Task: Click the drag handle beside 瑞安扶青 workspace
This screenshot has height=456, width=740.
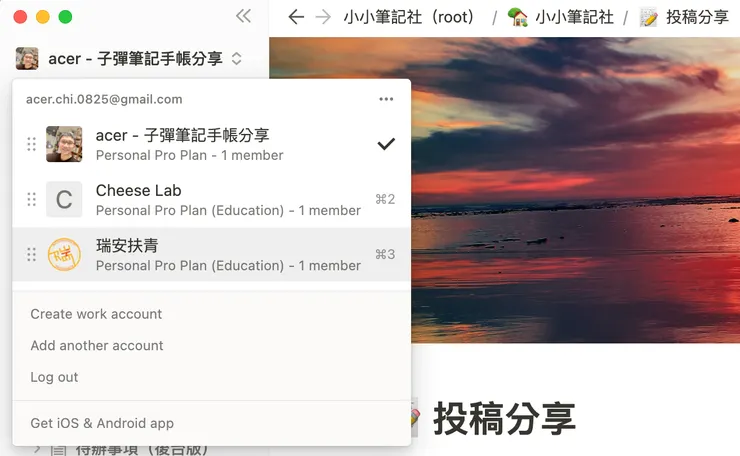Action: (x=31, y=254)
